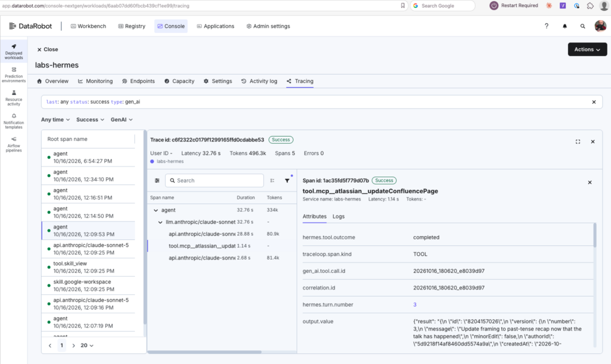Open the Actions dropdown
611x364 pixels.
point(587,50)
